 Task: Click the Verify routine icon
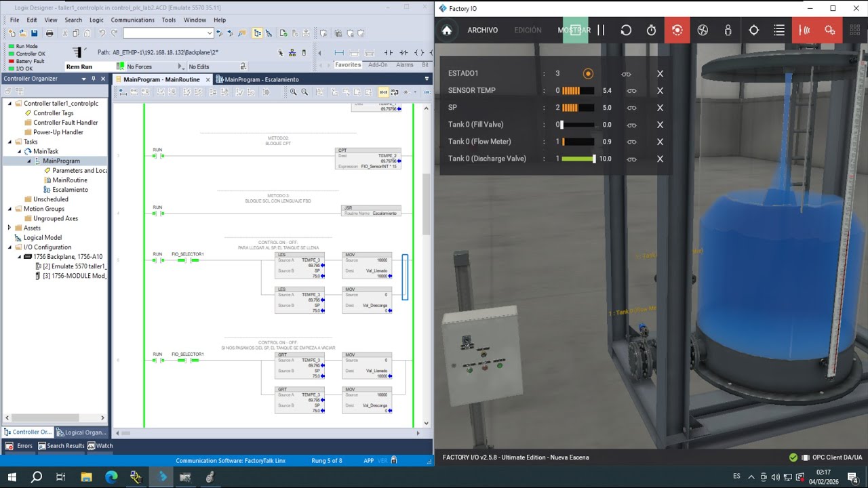pos(283,33)
